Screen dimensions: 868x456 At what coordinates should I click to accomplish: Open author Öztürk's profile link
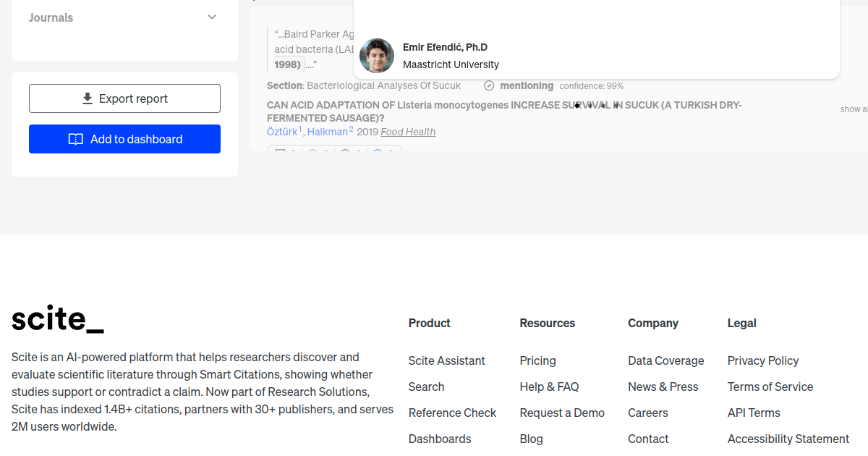[x=282, y=132]
